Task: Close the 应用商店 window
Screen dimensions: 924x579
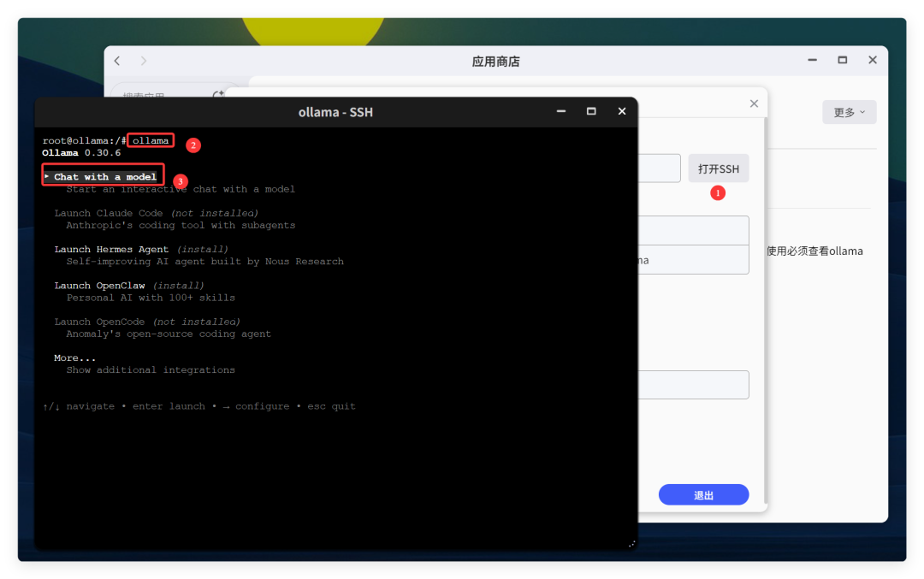Action: pyautogui.click(x=873, y=60)
